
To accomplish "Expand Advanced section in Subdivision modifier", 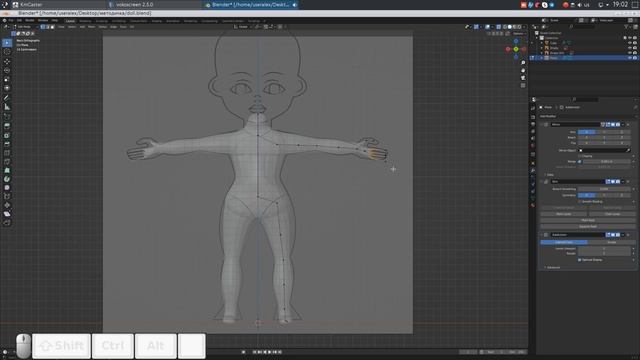I will (x=553, y=268).
